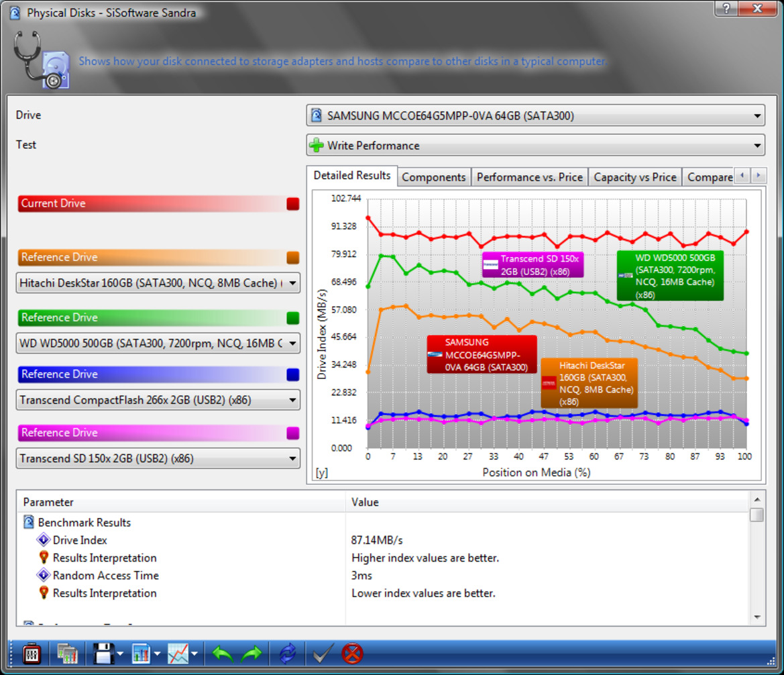Click the copy results chart icon

click(x=67, y=654)
